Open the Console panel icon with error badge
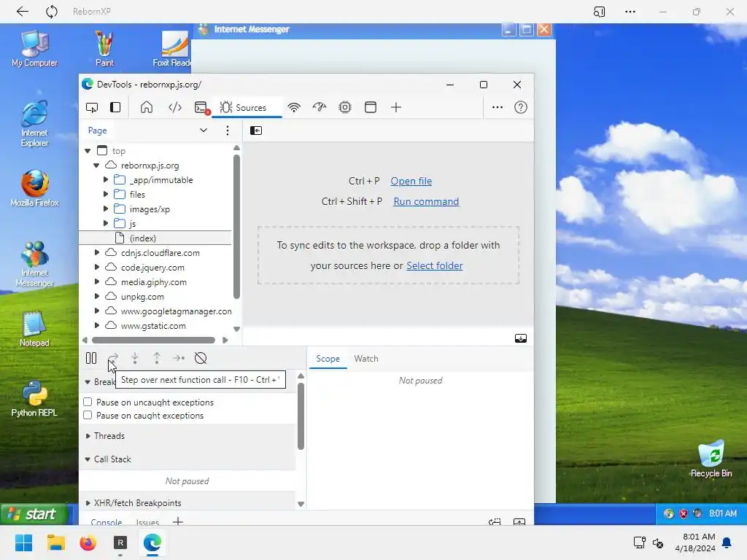Viewport: 747px width, 560px height. point(202,108)
